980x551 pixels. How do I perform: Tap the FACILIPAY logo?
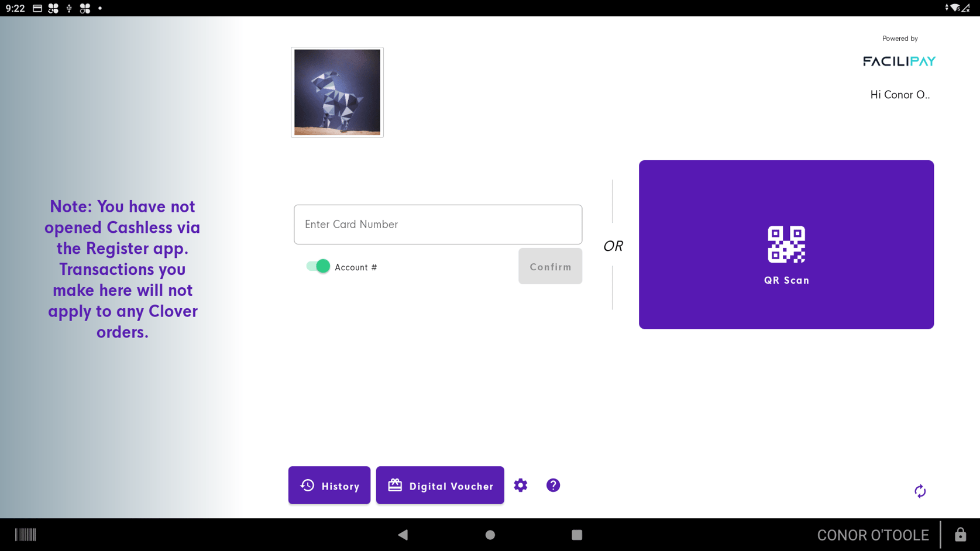point(899,60)
